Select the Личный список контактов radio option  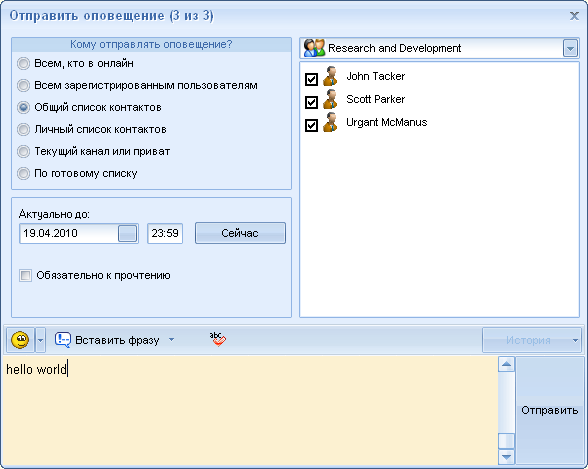pos(23,129)
